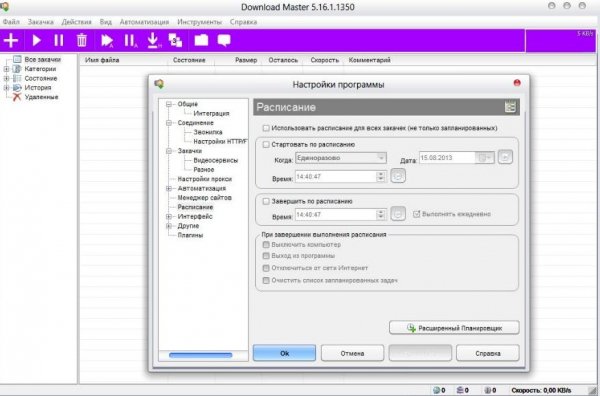Select Удаленные in sidebar

tap(41, 97)
